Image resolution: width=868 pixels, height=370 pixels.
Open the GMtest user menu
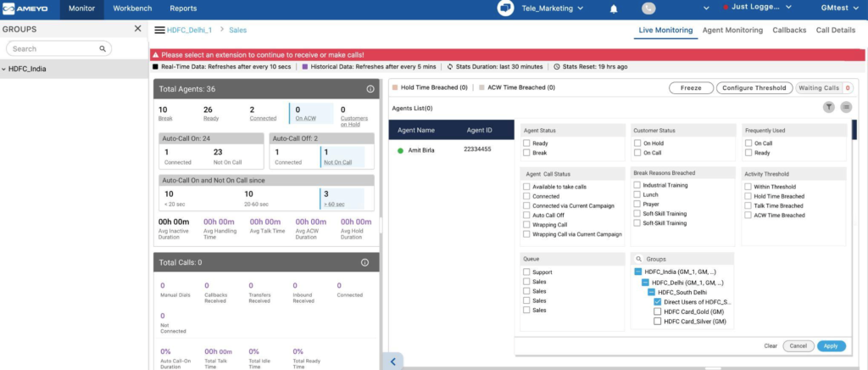click(x=838, y=8)
